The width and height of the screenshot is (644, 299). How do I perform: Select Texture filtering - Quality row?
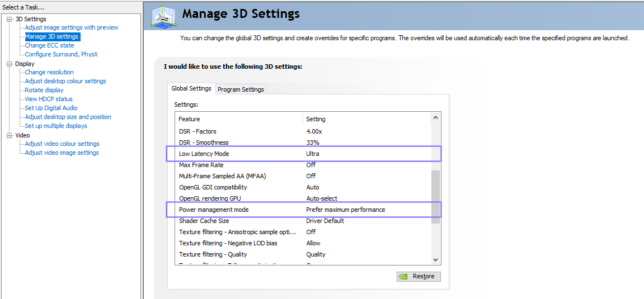(303, 254)
